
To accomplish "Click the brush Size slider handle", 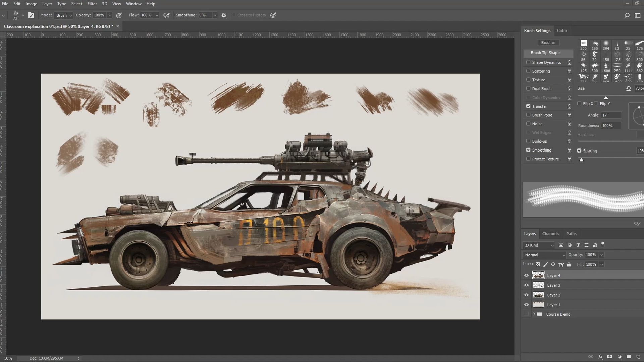I will [606, 98].
